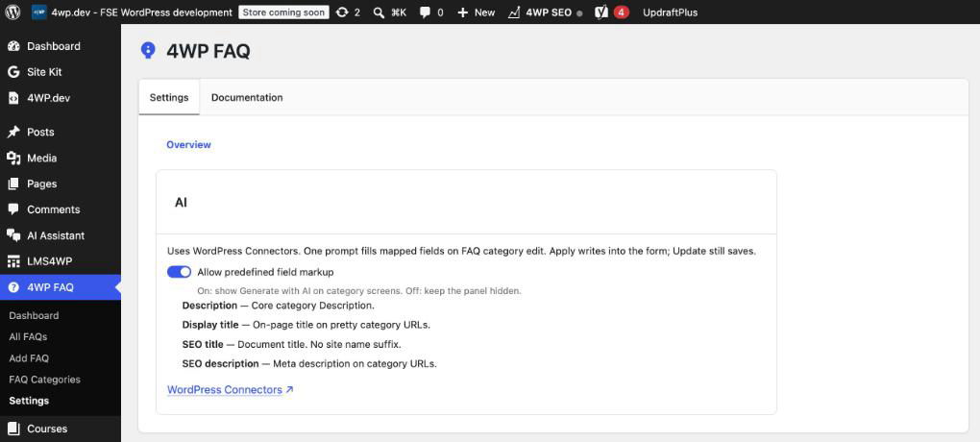Image resolution: width=980 pixels, height=442 pixels.
Task: Open All FAQs submenu item
Action: pos(28,337)
